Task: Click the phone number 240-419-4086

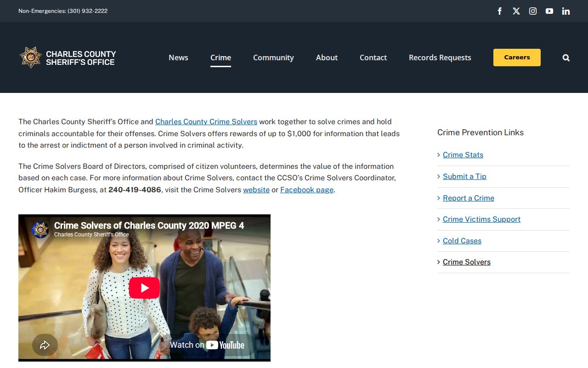Action: tap(135, 190)
